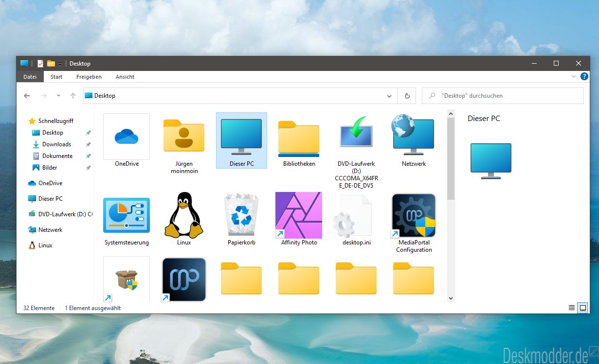The image size is (599, 364).
Task: Select the Bibliotheken folder icon
Action: click(299, 138)
